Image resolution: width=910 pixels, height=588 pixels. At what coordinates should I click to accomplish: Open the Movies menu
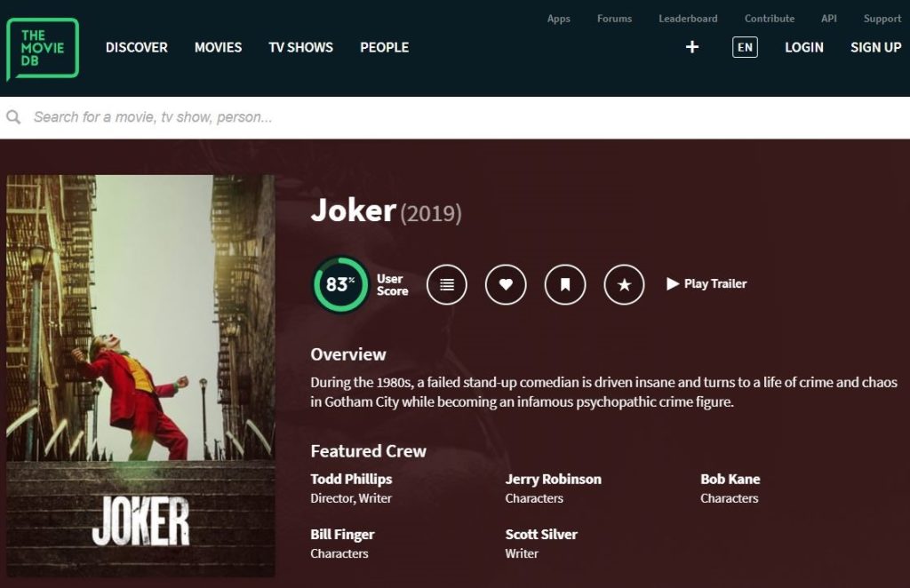[x=218, y=47]
